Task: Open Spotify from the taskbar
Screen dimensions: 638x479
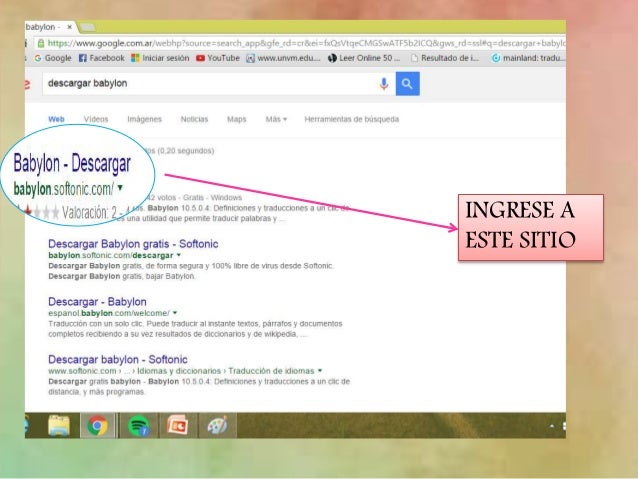Action: pyautogui.click(x=138, y=426)
